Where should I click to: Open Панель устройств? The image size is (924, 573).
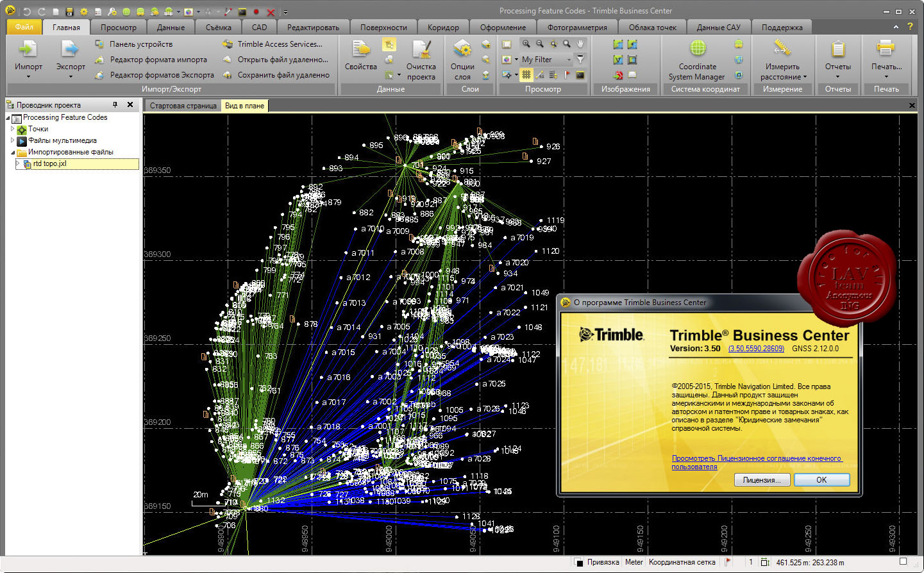(133, 44)
